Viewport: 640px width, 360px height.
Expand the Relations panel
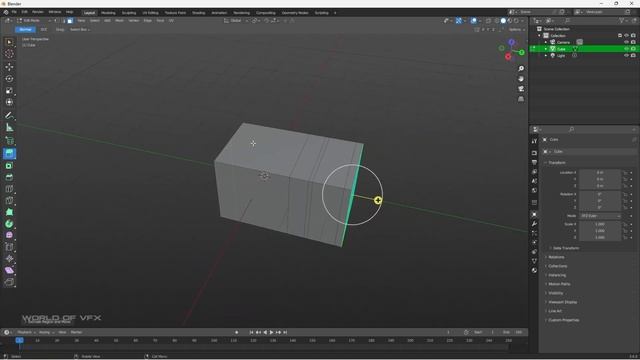coord(555,257)
